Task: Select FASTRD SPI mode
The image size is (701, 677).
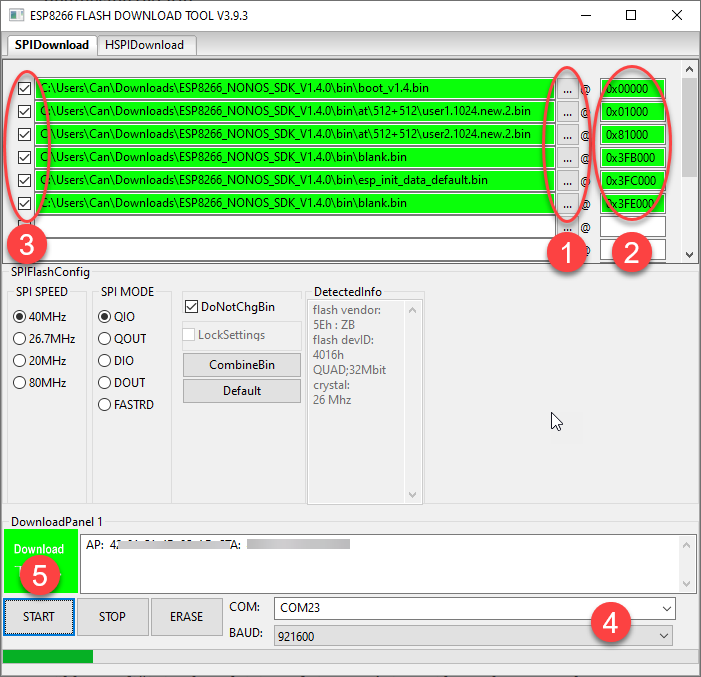Action: point(126,405)
